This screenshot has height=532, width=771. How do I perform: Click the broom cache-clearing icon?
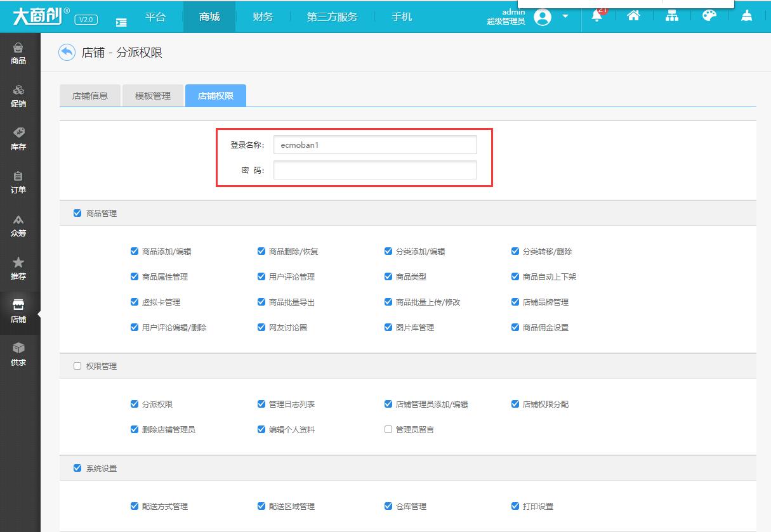point(746,16)
